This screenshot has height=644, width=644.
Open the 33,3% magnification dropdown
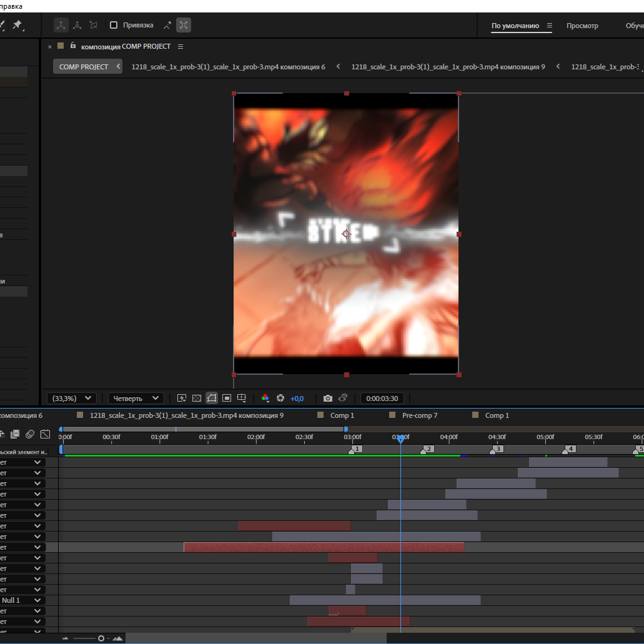coord(71,398)
